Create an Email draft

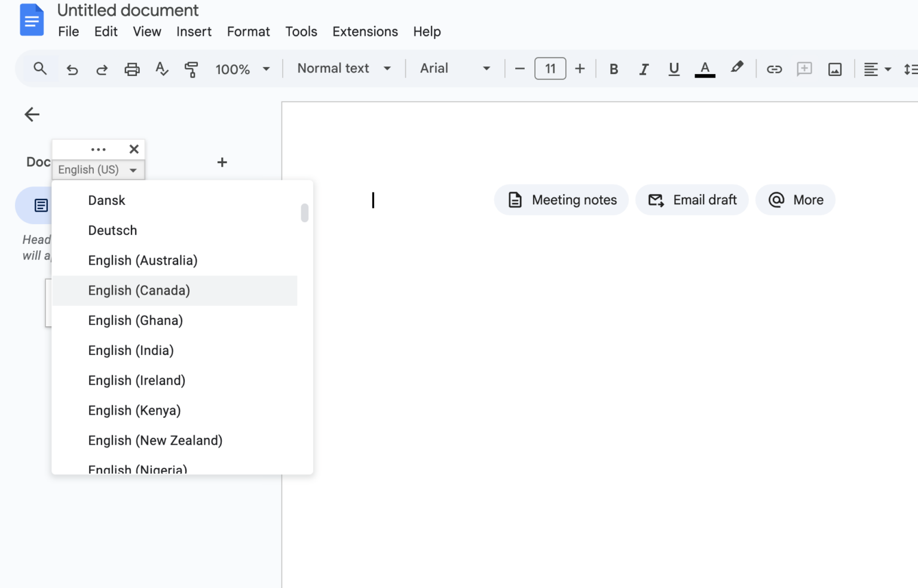[x=691, y=200]
